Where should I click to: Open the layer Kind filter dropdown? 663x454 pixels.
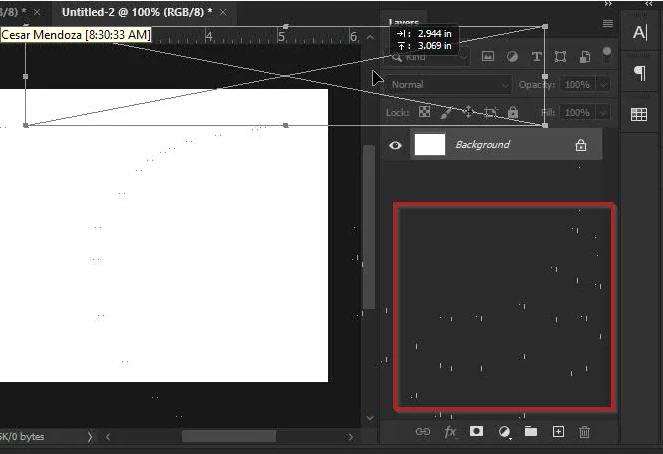click(428, 57)
